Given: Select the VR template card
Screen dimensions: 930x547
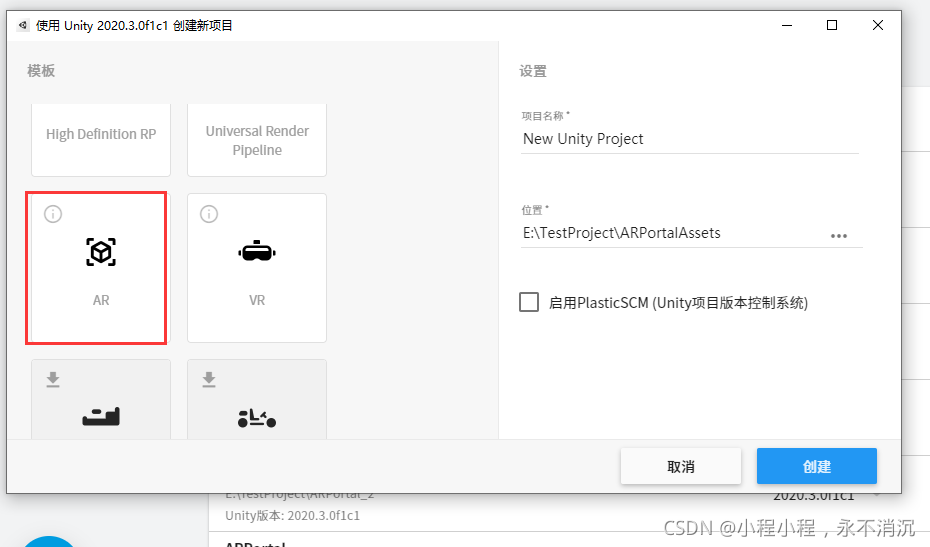Looking at the screenshot, I should tap(257, 268).
